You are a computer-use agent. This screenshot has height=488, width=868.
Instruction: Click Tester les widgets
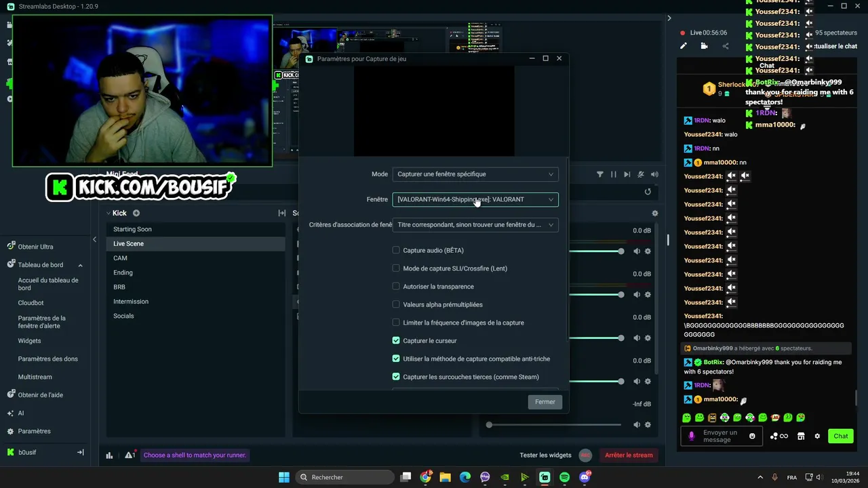coord(545,455)
